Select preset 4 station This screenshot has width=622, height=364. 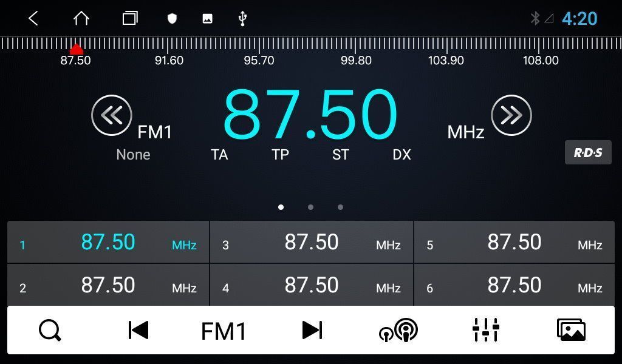[312, 285]
